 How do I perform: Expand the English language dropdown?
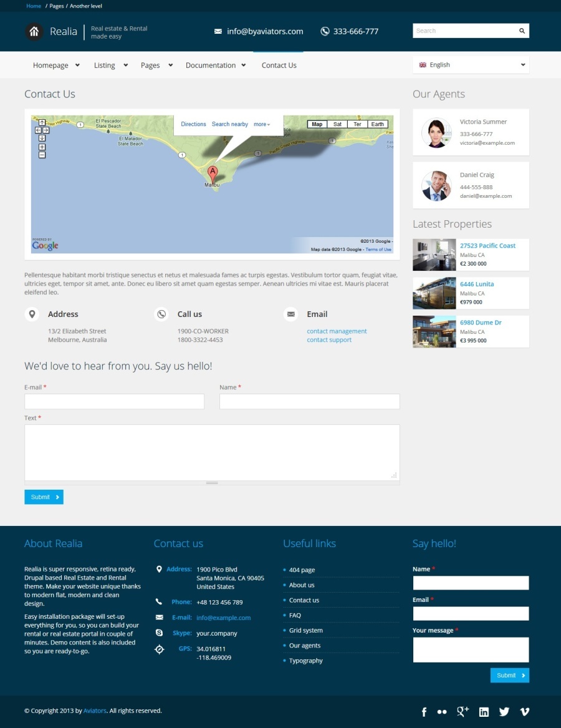point(471,65)
